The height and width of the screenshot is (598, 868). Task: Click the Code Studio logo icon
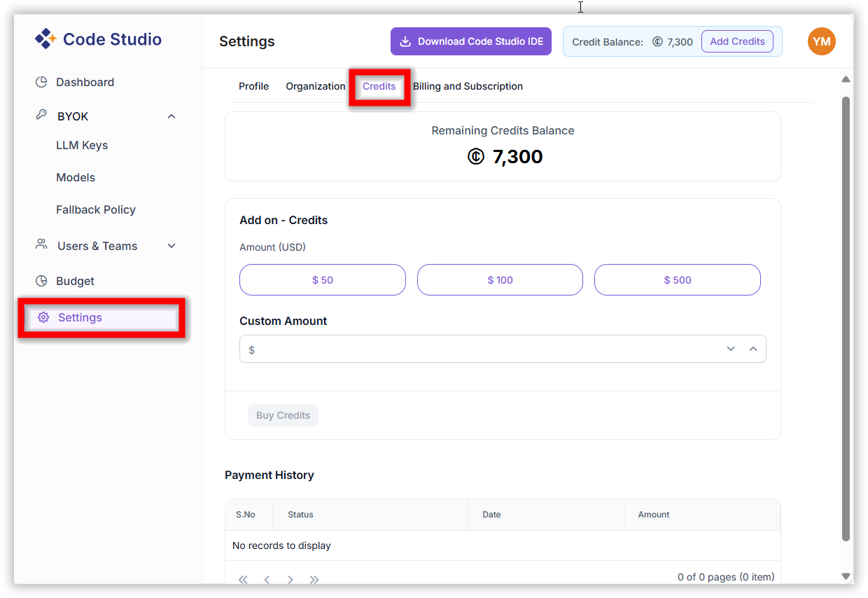click(x=45, y=39)
